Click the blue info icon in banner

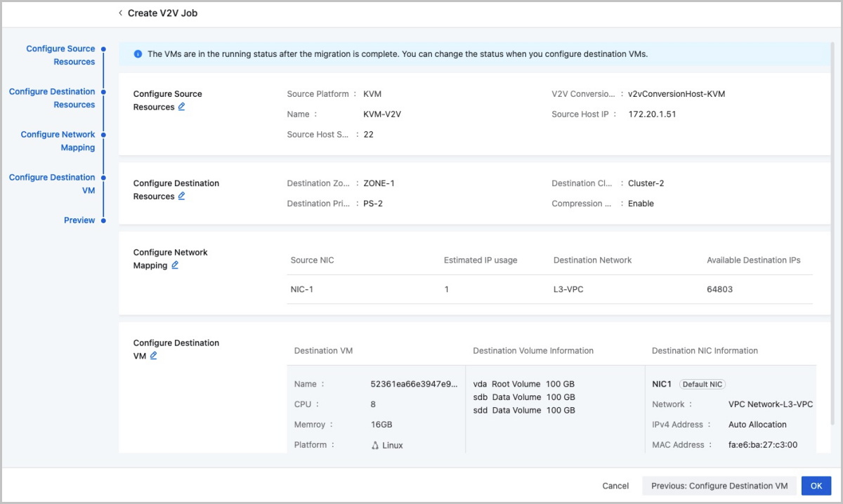(x=138, y=54)
